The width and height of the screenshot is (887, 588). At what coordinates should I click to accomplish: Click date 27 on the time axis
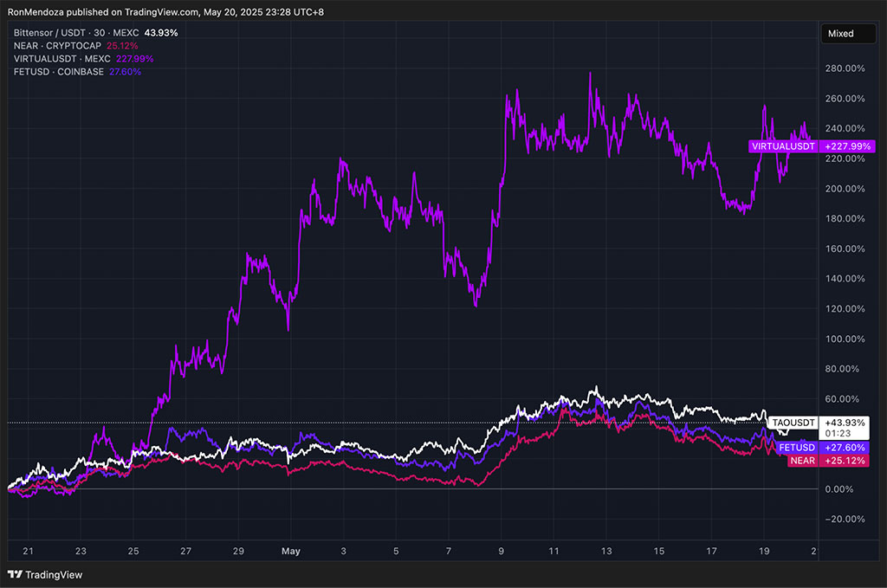coord(185,551)
